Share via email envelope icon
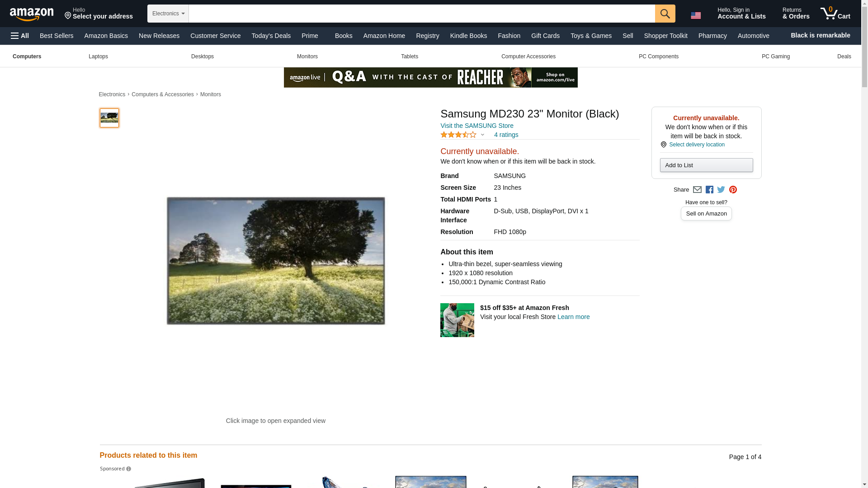 (x=697, y=190)
